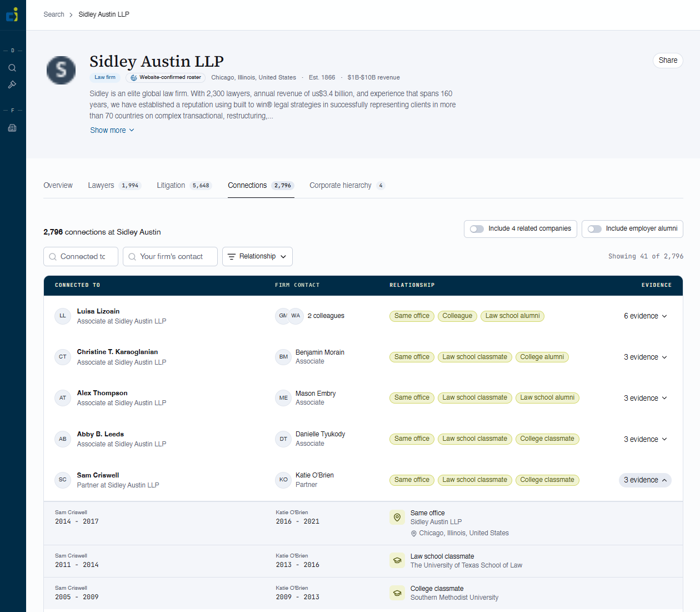The image size is (700, 612).
Task: Open Alex Thompson's profile link
Action: pyautogui.click(x=102, y=393)
